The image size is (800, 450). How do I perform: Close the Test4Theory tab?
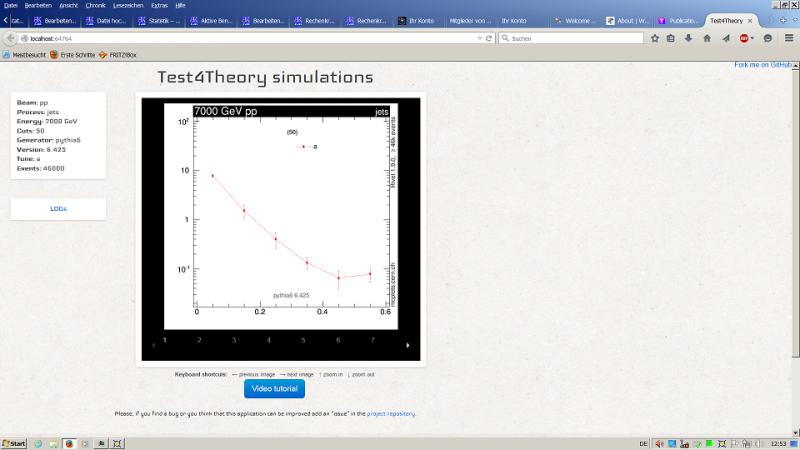pyautogui.click(x=749, y=21)
